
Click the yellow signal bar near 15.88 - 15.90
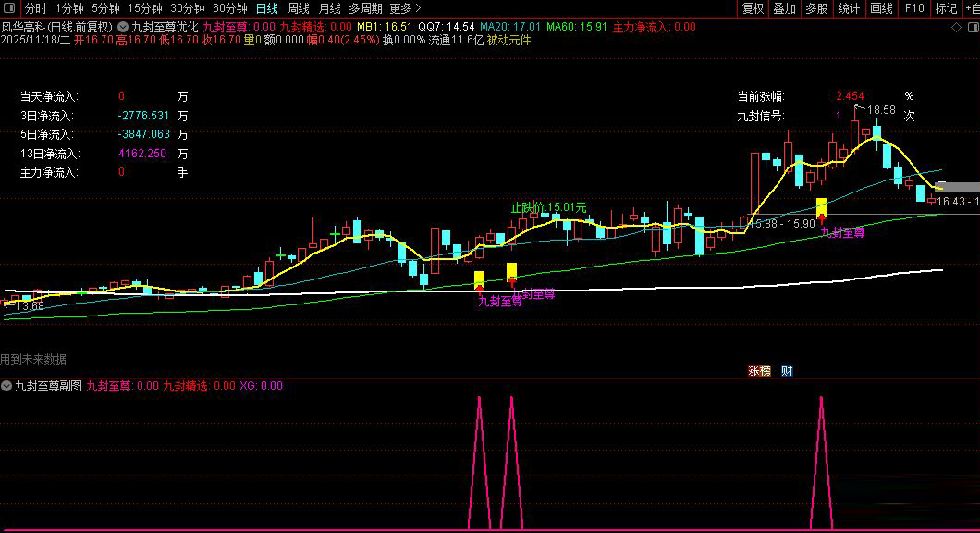821,205
